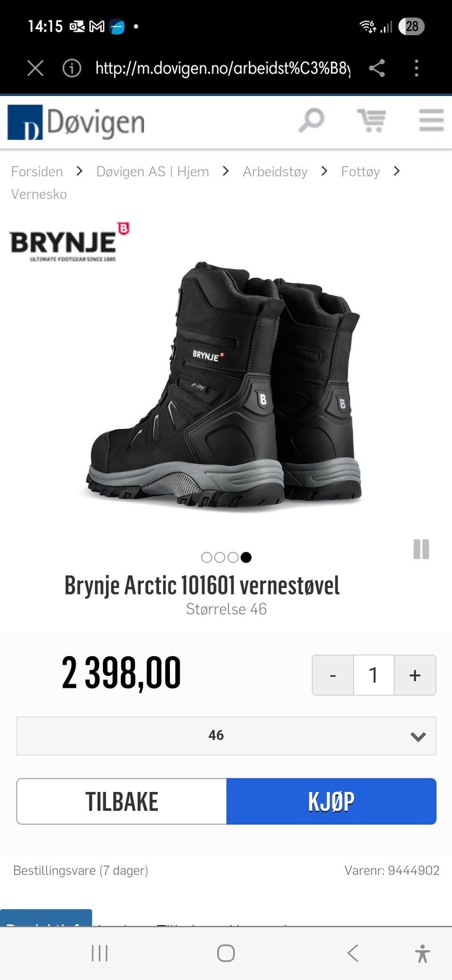Click the Døvigen logo

[76, 122]
